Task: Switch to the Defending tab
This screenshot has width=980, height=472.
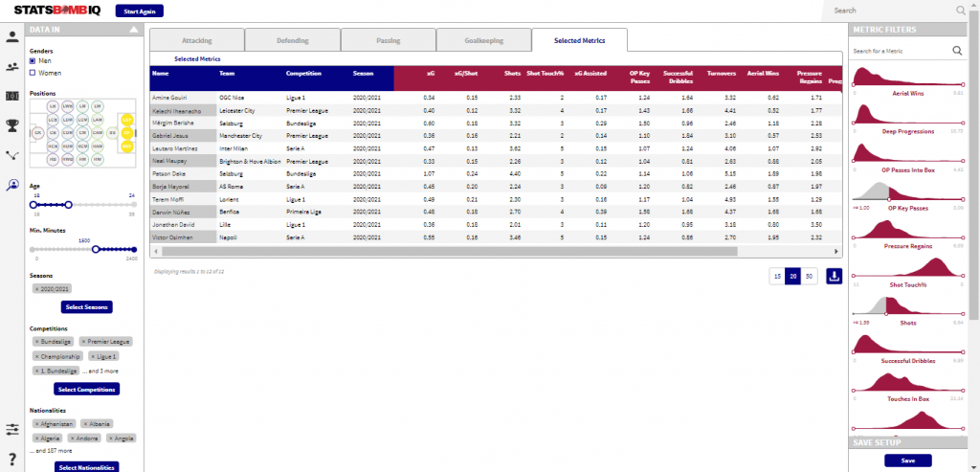Action: pyautogui.click(x=293, y=40)
